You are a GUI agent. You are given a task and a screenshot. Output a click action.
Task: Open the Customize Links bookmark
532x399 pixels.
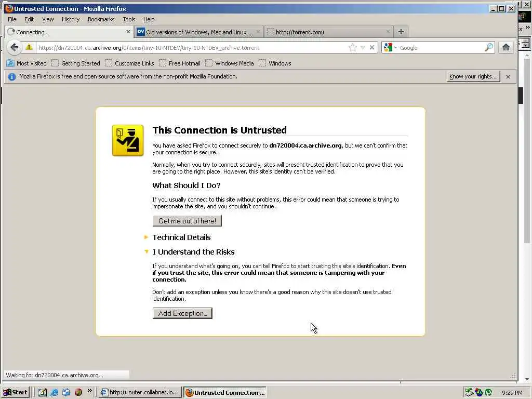[129, 63]
